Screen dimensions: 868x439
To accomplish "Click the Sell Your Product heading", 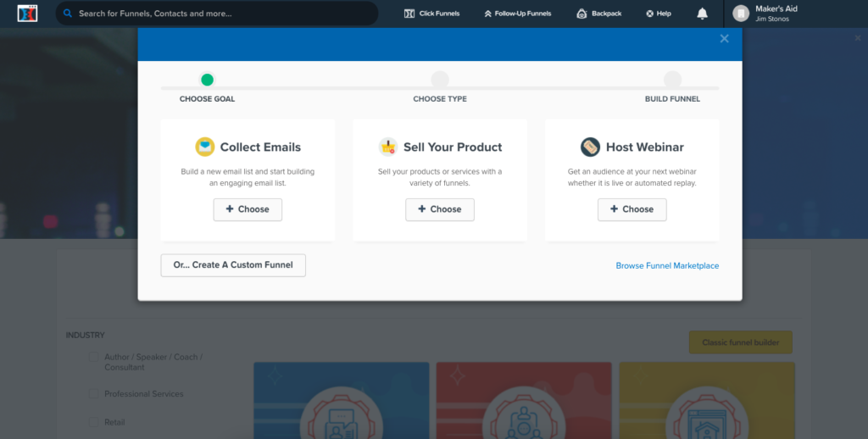I will tap(453, 147).
